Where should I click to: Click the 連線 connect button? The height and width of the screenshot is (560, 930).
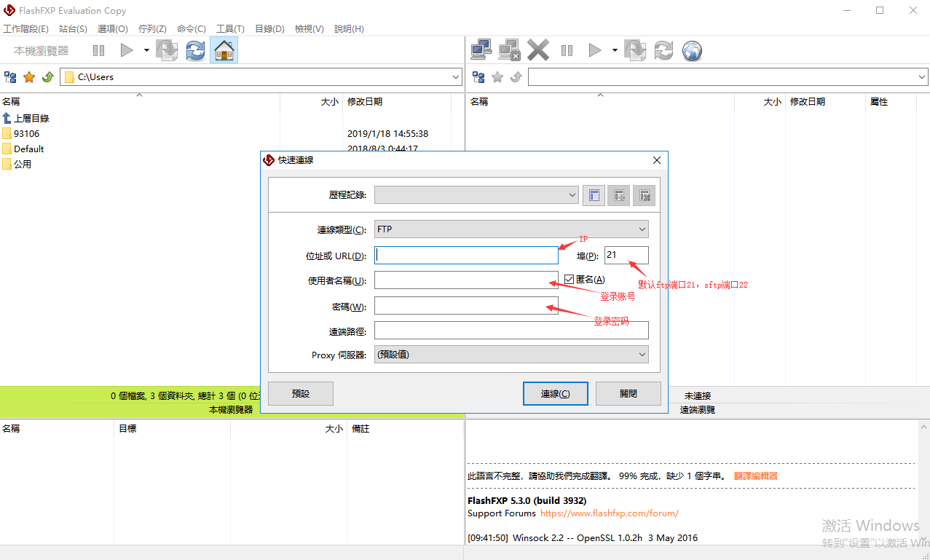coord(556,393)
